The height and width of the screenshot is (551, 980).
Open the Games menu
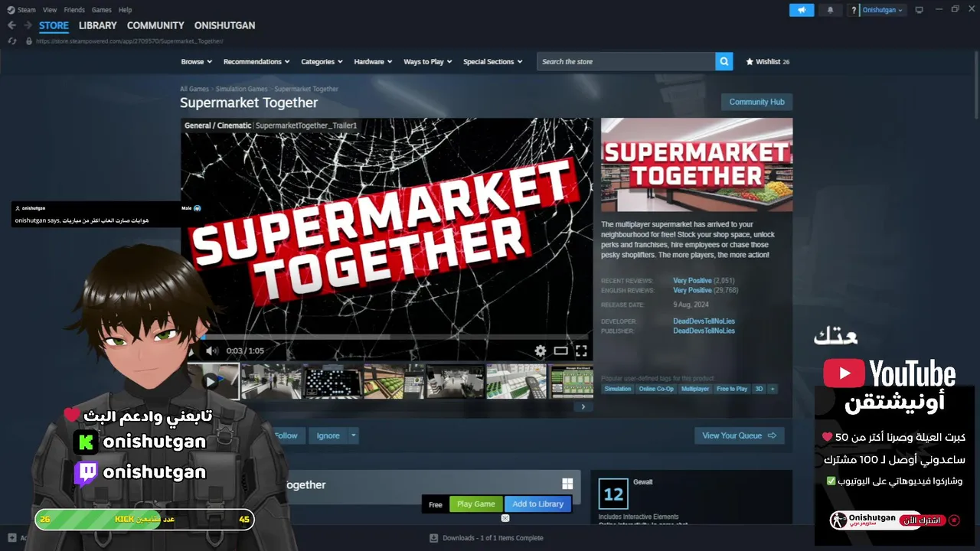coord(101,10)
